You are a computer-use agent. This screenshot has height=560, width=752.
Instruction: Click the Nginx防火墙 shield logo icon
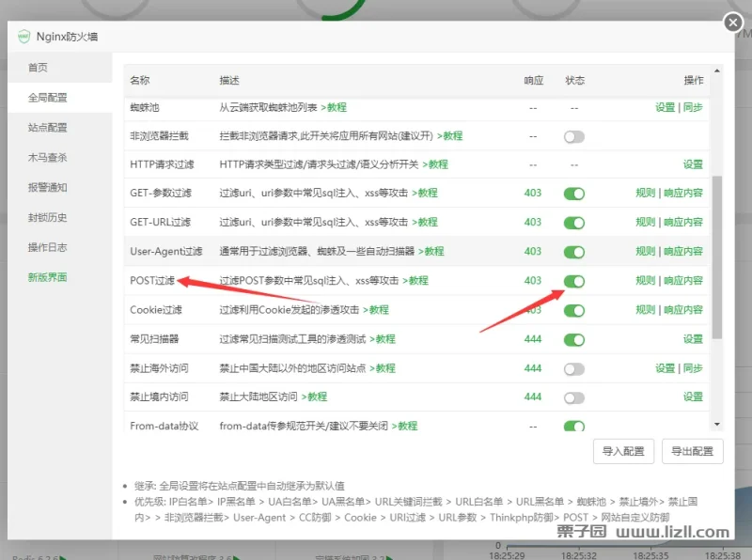[23, 37]
